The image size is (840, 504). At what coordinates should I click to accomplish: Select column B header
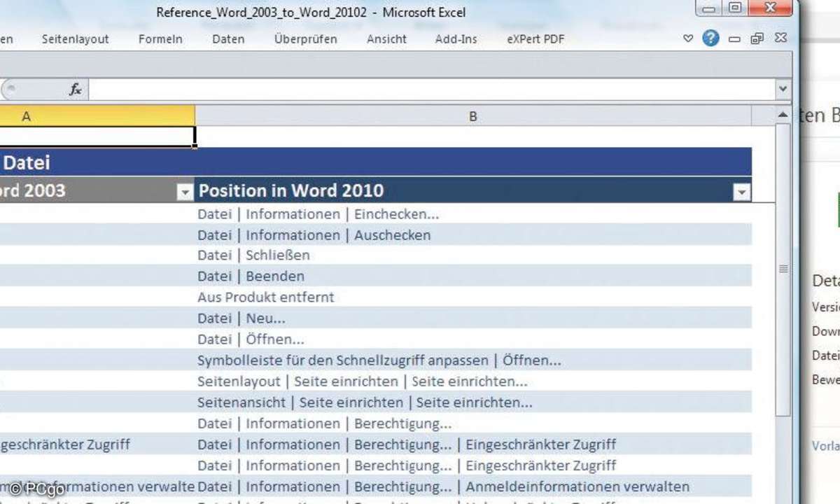(x=472, y=116)
